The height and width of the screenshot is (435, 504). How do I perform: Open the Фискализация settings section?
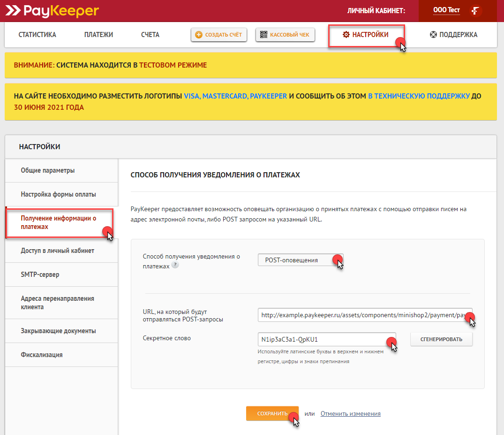click(42, 355)
